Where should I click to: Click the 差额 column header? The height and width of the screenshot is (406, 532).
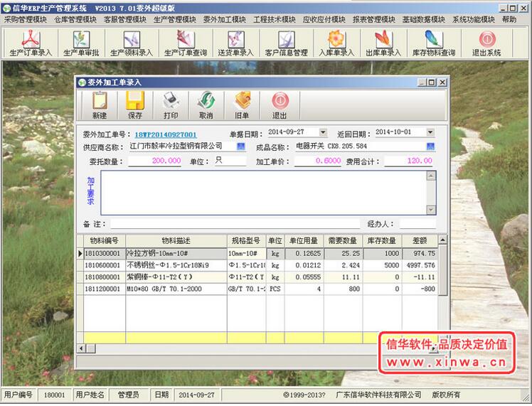(420, 241)
